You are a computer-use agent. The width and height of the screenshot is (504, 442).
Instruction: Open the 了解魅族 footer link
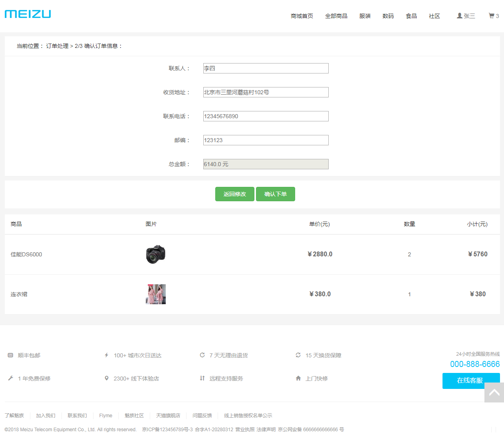14,416
